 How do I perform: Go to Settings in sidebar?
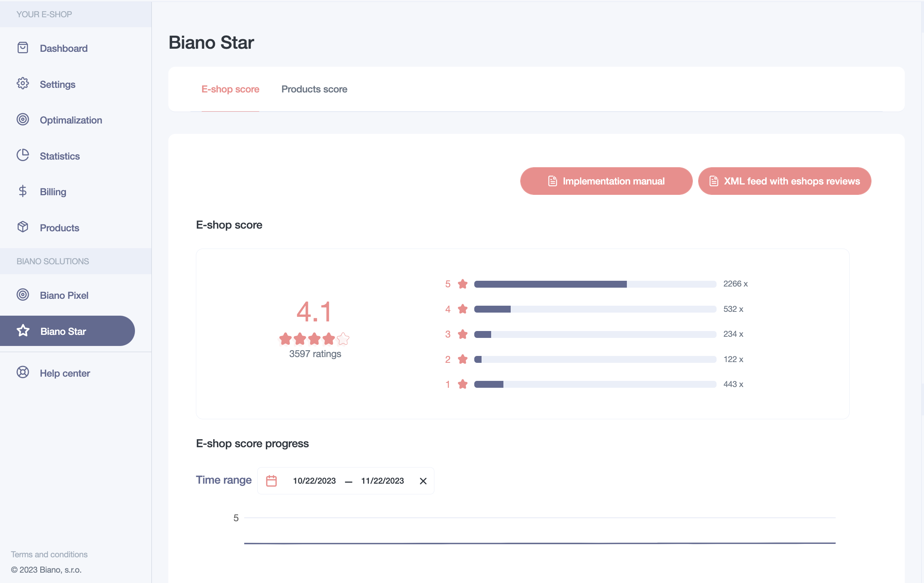click(58, 84)
